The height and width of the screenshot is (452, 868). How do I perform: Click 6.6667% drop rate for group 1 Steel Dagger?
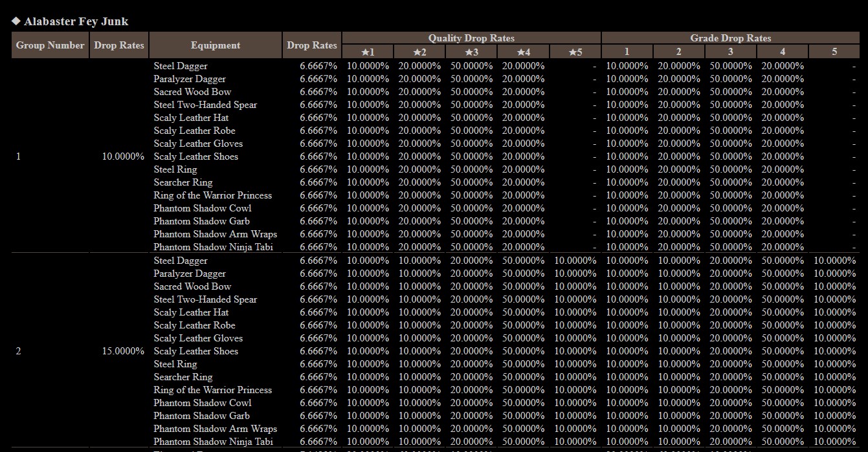pos(318,66)
